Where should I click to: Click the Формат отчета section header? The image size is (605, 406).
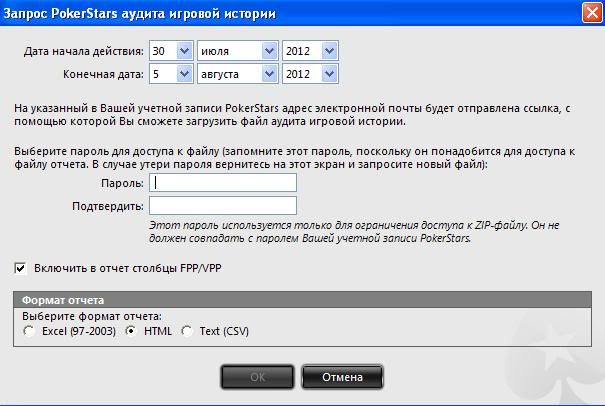click(x=302, y=300)
